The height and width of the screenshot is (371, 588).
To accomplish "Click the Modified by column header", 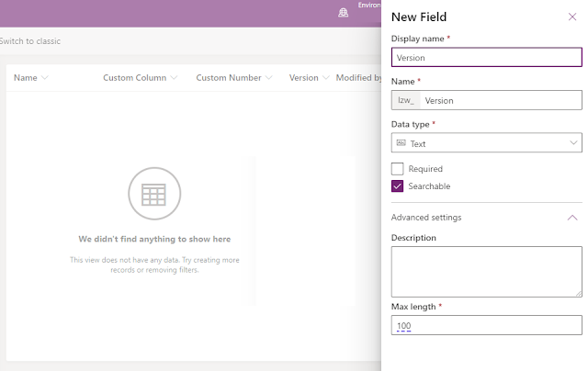I will (359, 78).
